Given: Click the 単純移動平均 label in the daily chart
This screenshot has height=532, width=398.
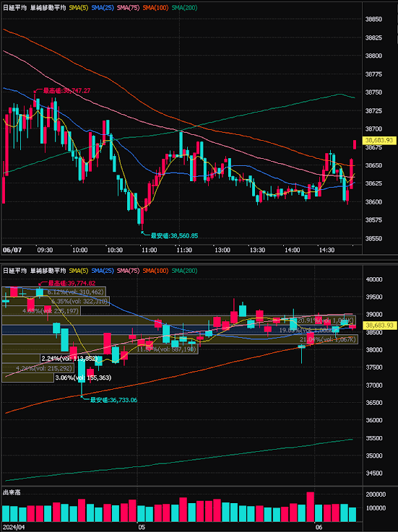Looking at the screenshot, I should pyautogui.click(x=48, y=271).
